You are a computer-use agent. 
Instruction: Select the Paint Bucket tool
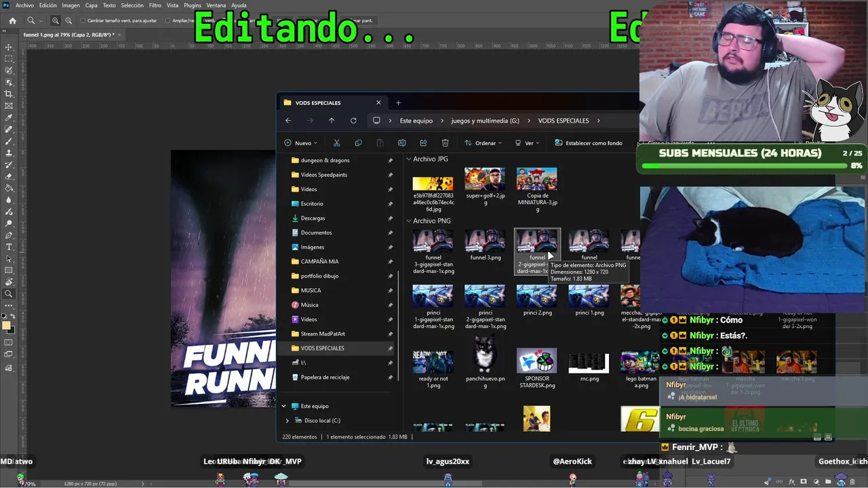click(x=9, y=188)
